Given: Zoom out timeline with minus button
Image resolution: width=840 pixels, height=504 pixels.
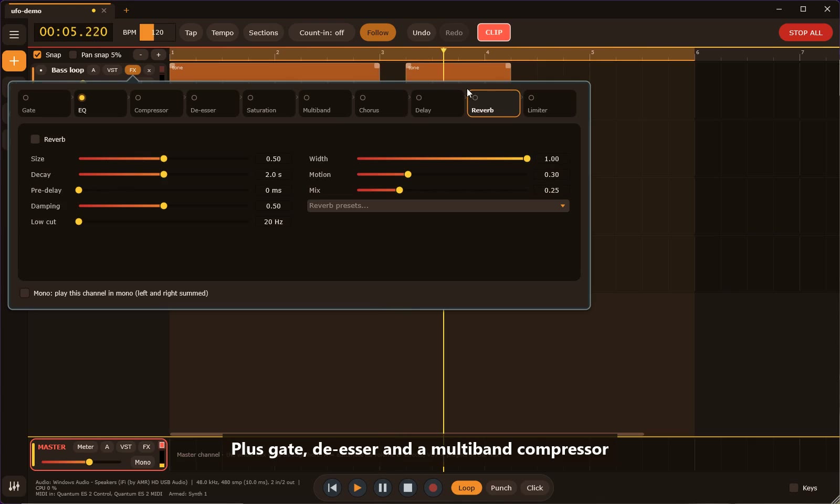Looking at the screenshot, I should 141,55.
